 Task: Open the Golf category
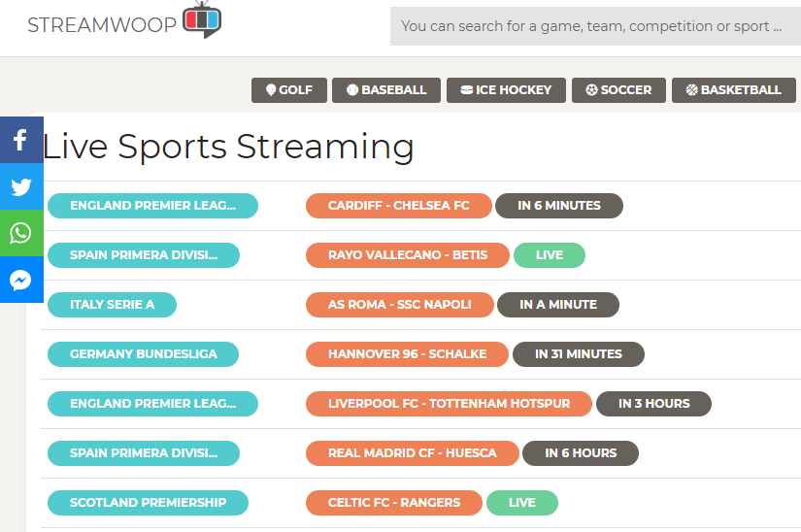coord(289,90)
